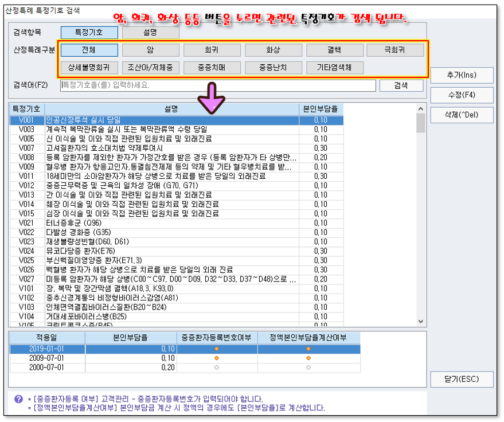Click the 검색 search button

pyautogui.click(x=401, y=85)
